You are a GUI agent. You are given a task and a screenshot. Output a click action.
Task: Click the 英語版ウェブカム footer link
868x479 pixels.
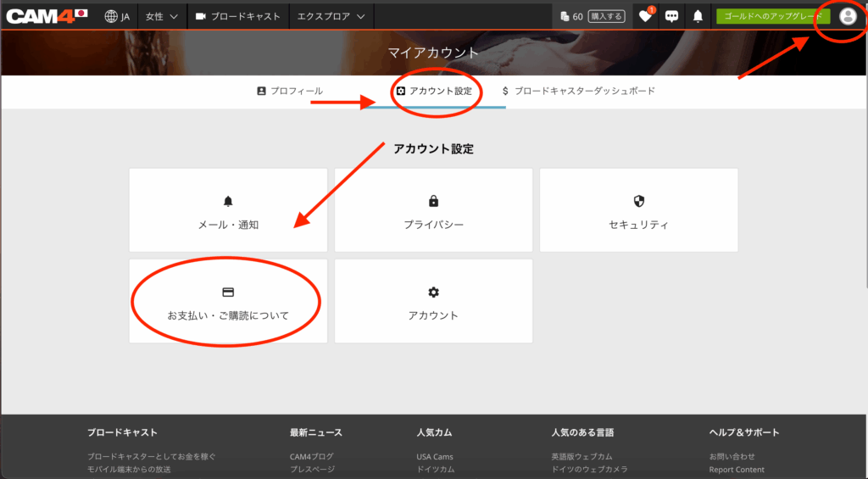tap(581, 456)
